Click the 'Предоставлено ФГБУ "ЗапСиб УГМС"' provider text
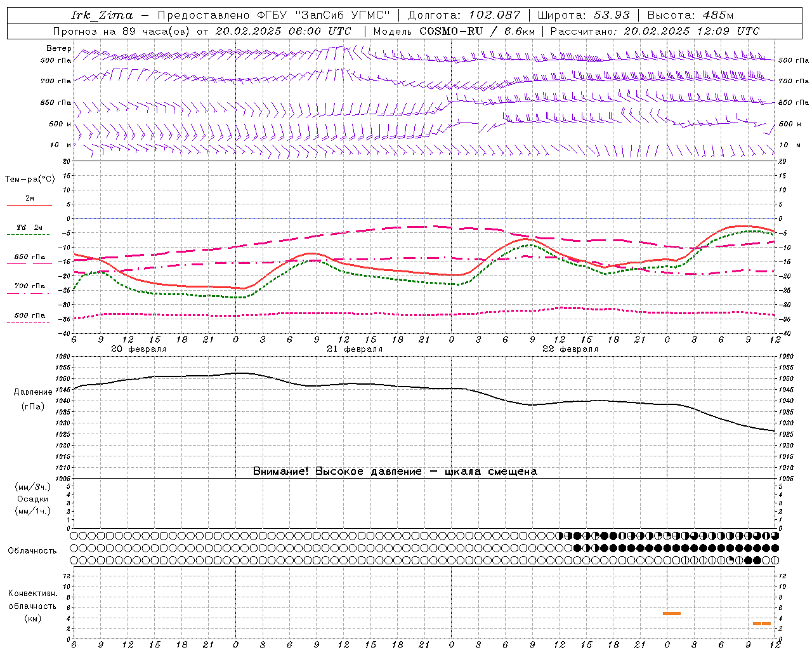 pyautogui.click(x=273, y=15)
